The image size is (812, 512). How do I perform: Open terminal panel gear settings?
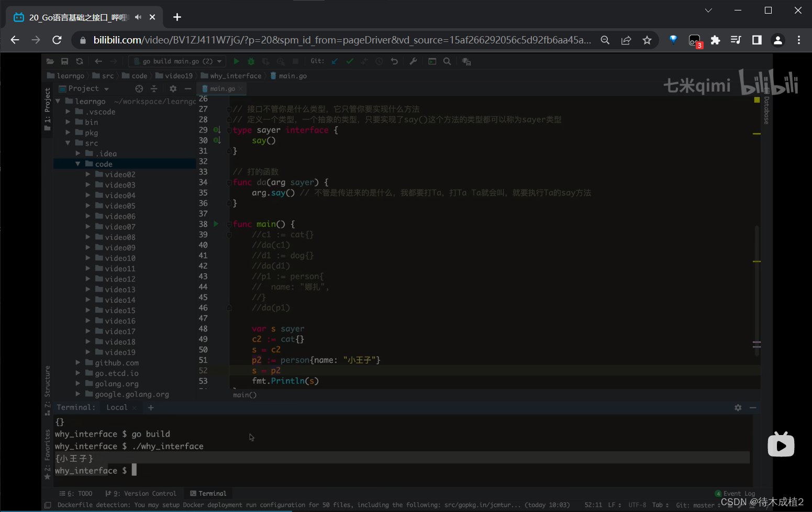tap(738, 407)
